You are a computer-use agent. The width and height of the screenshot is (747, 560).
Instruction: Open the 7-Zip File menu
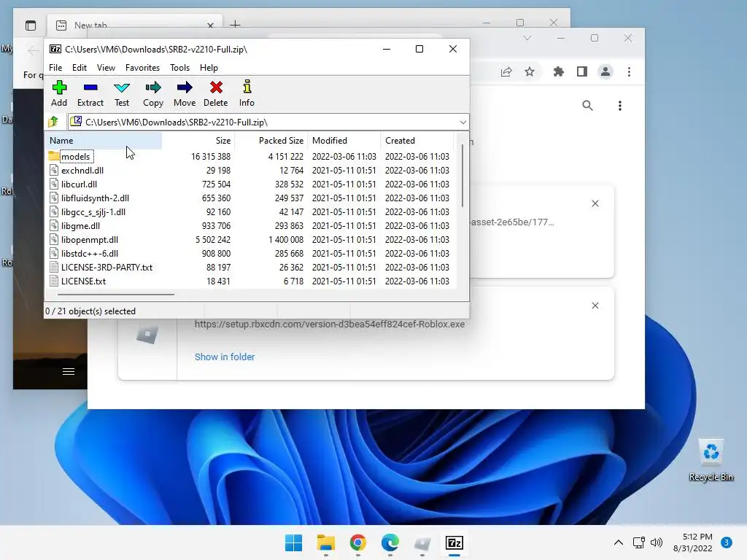pyautogui.click(x=55, y=68)
